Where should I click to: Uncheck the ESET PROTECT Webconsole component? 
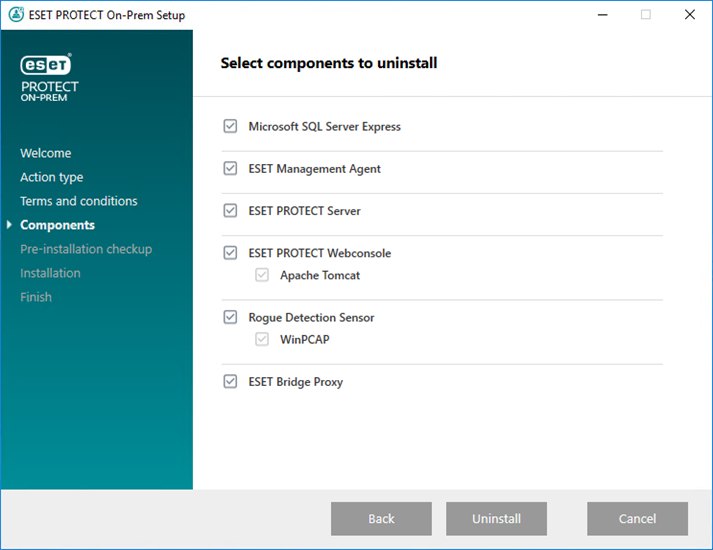click(x=231, y=253)
